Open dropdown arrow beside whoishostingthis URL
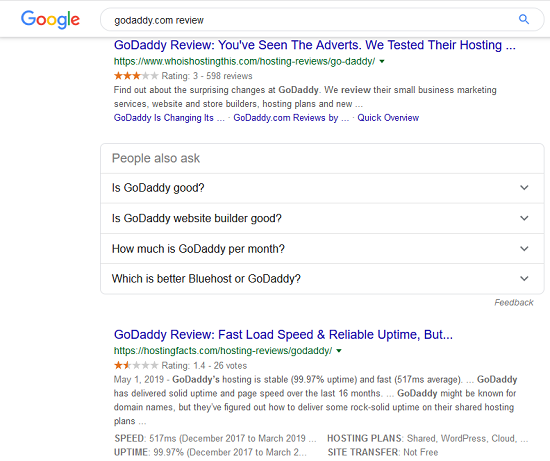 382,61
